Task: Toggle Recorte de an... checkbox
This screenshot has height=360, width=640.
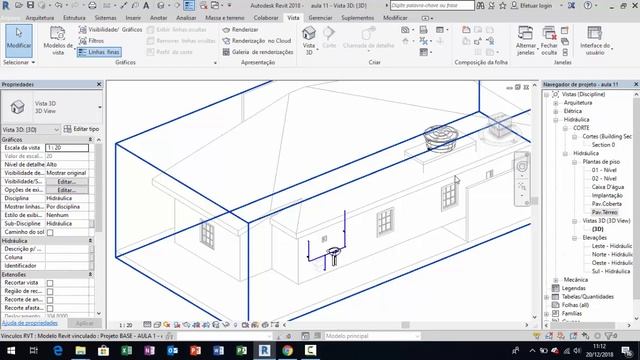Action: (50, 300)
